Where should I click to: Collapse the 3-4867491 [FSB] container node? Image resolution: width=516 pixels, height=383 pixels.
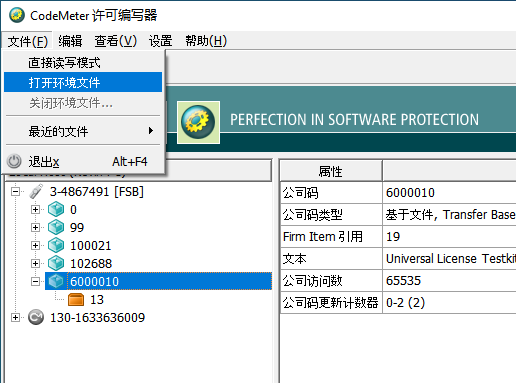[15, 192]
